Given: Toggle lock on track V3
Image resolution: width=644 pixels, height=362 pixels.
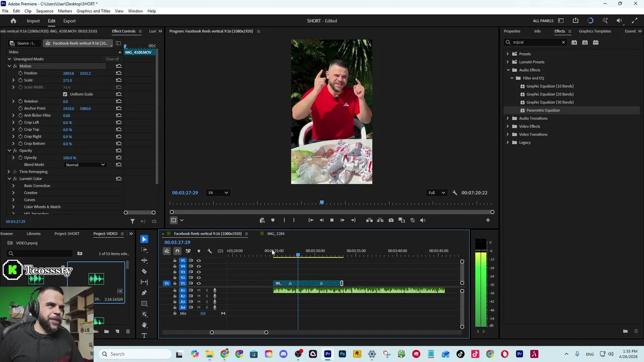Looking at the screenshot, I should (x=175, y=271).
